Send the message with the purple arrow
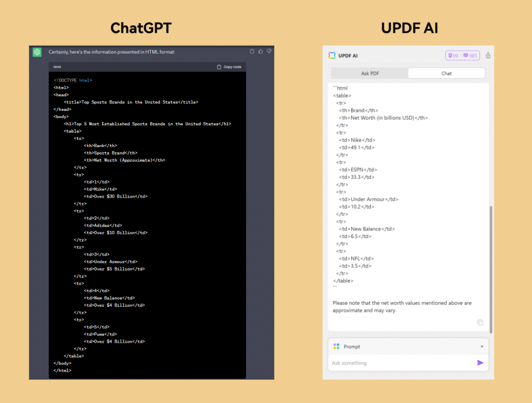The width and height of the screenshot is (532, 403). click(480, 362)
